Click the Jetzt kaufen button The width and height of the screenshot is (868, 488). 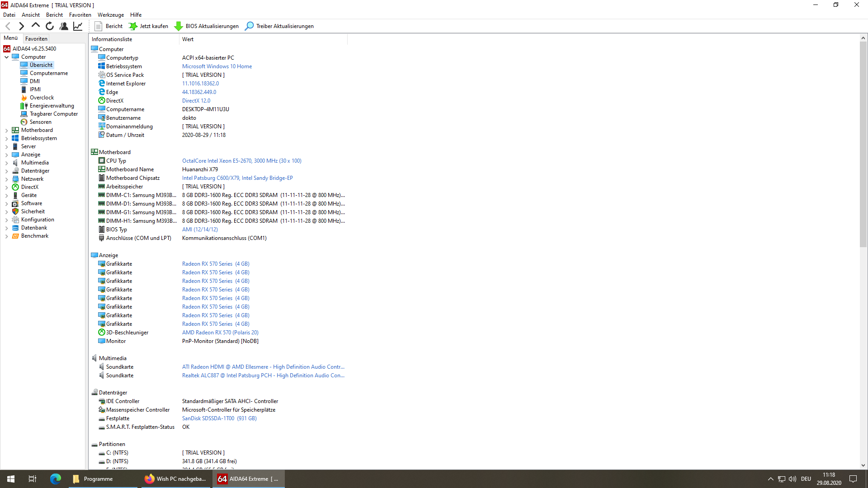pos(148,26)
